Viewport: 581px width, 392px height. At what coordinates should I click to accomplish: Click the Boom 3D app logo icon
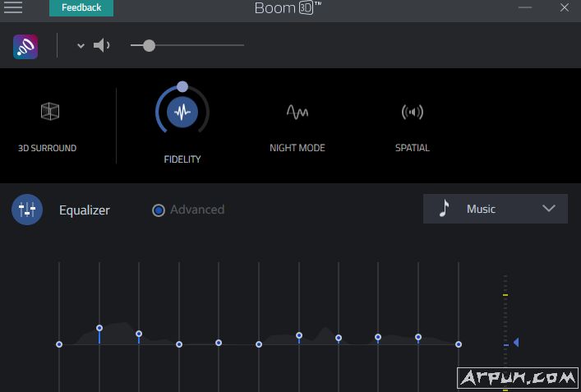pyautogui.click(x=25, y=46)
